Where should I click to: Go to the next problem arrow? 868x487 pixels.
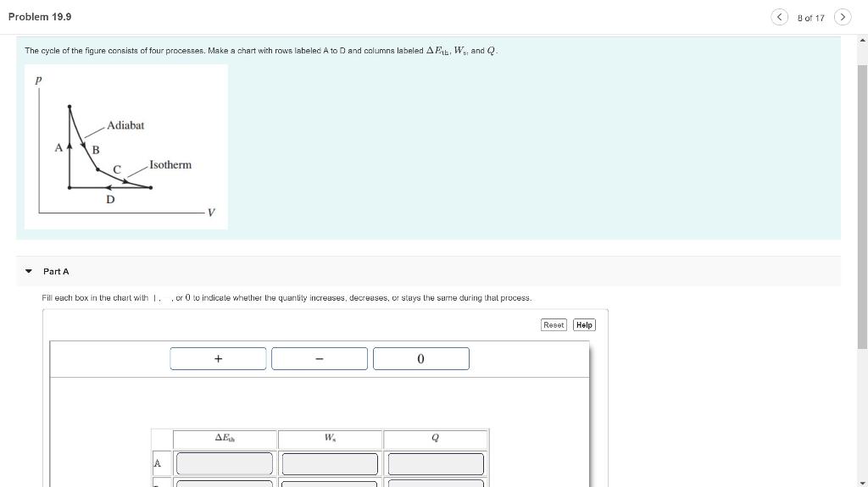point(843,17)
